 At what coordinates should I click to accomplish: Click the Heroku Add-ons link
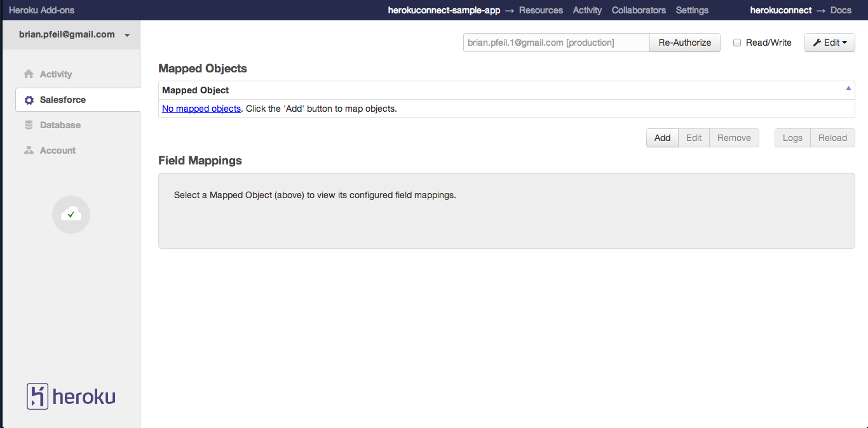[x=41, y=10]
